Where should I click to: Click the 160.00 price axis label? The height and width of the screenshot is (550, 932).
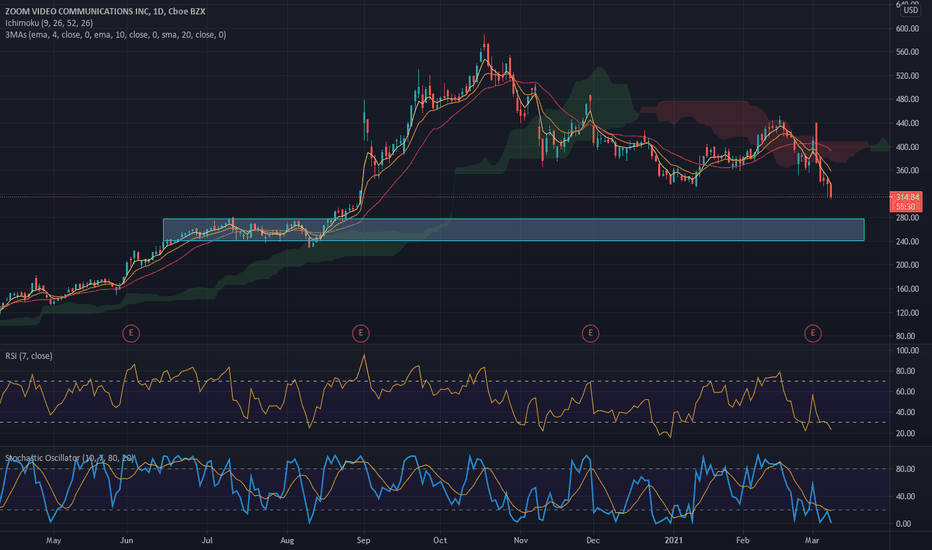907,289
